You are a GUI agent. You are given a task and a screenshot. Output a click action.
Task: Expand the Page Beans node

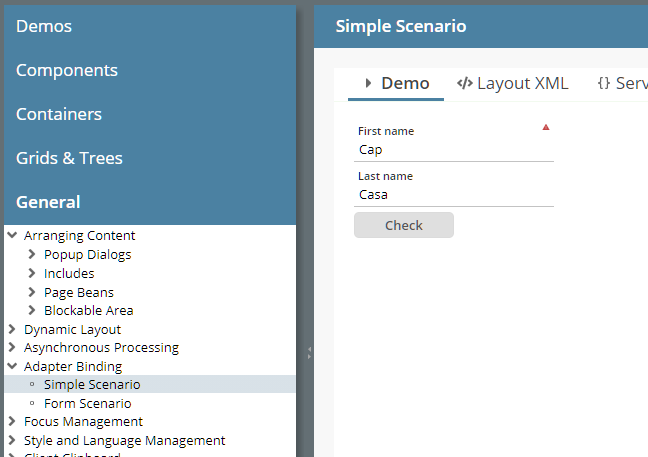(x=32, y=292)
